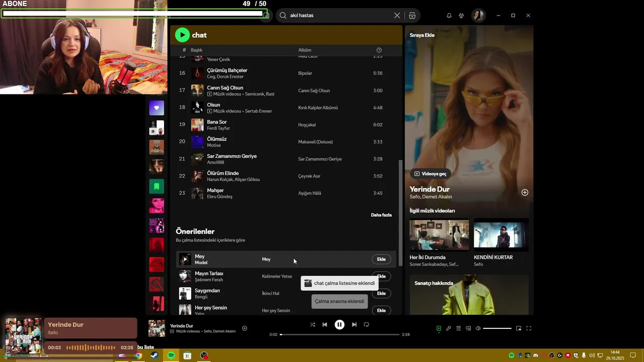Open the Bipolar album link

point(305,73)
